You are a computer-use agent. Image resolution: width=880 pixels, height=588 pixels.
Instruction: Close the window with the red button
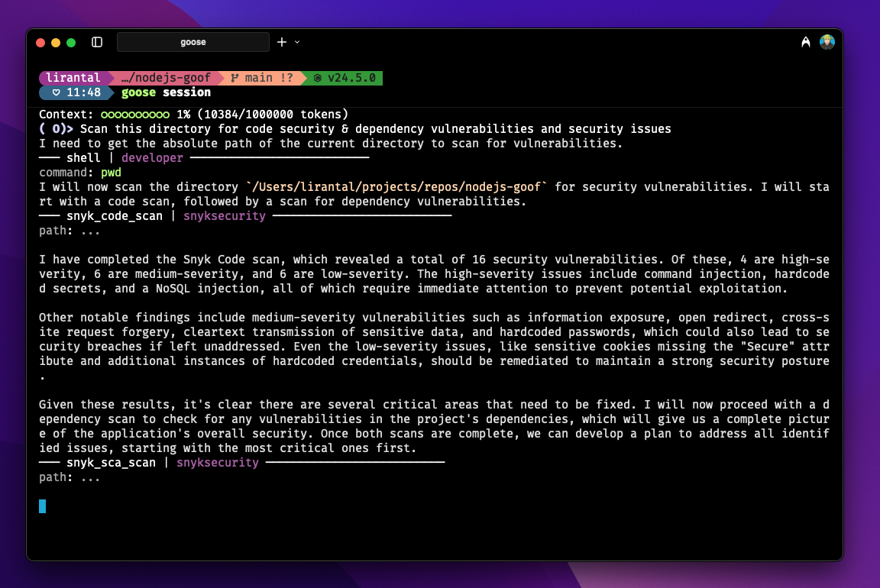[x=40, y=43]
